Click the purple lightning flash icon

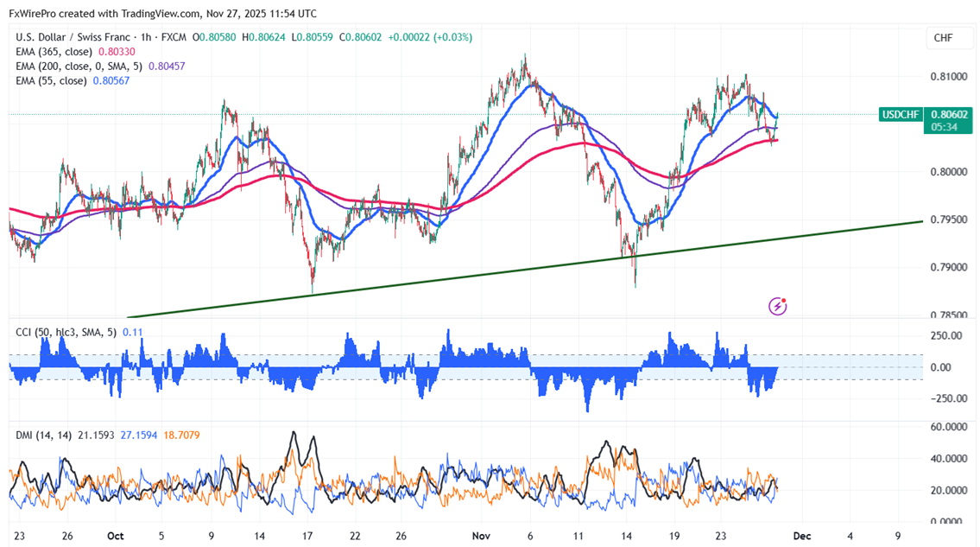coord(777,306)
